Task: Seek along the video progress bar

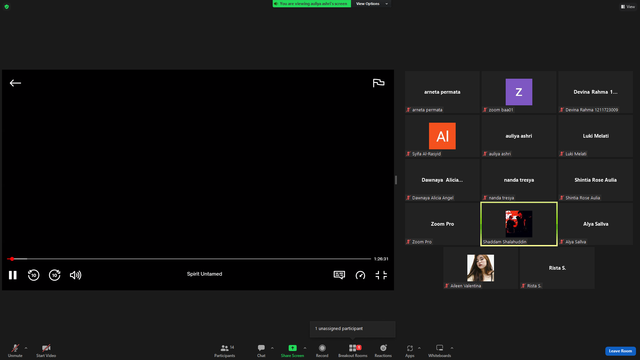Action: click(189, 259)
